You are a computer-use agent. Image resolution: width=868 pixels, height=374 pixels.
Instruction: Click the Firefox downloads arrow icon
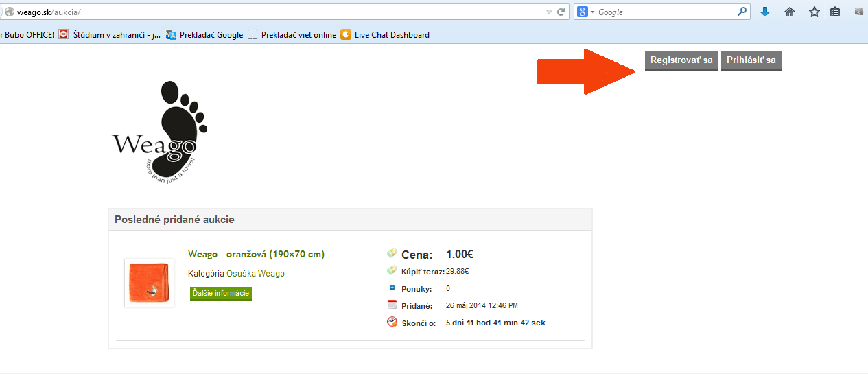[x=765, y=12]
